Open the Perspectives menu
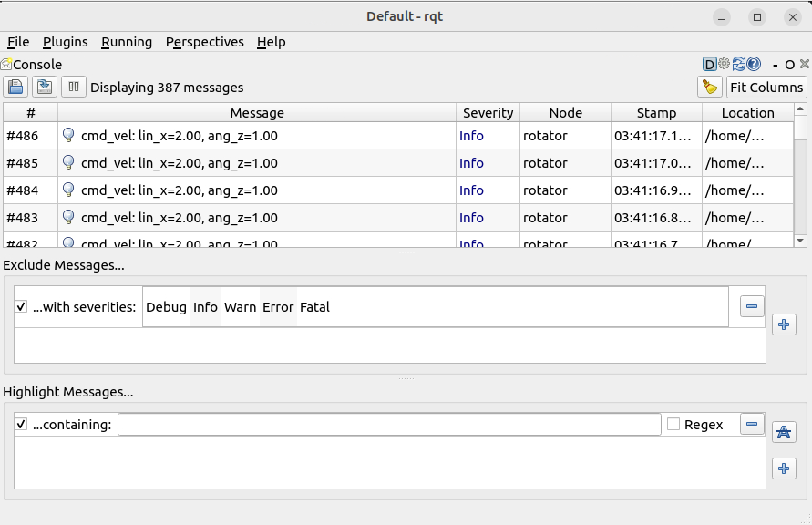 click(x=205, y=42)
